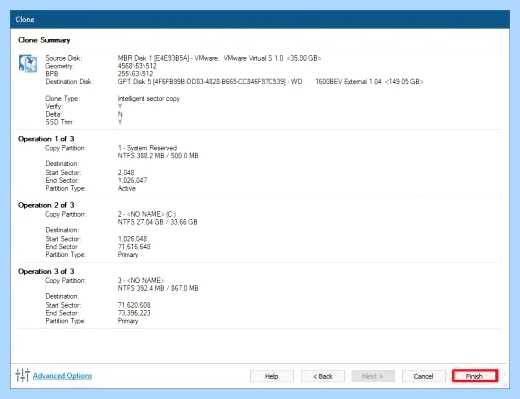
Task: Select the Clone Summary heading
Action: tap(44, 40)
